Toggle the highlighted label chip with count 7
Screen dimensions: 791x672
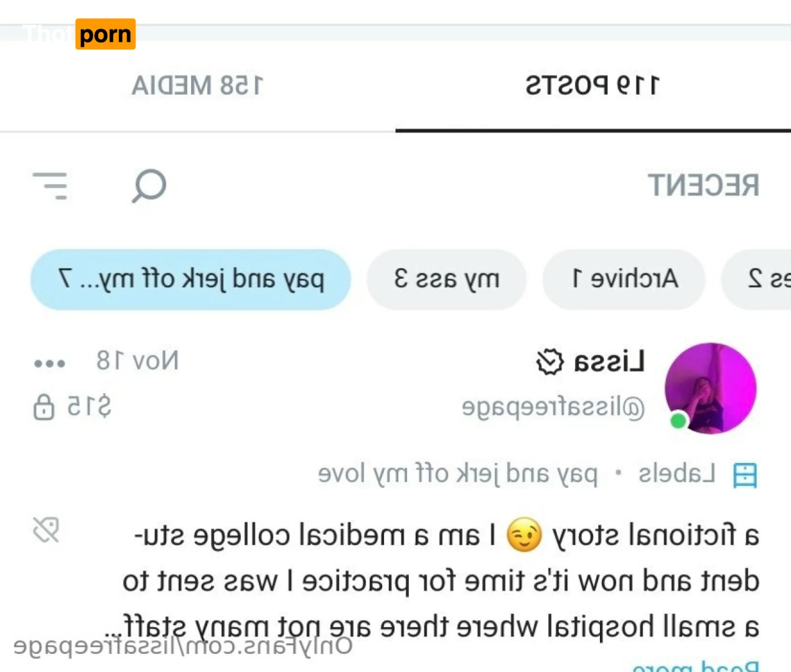click(x=190, y=280)
